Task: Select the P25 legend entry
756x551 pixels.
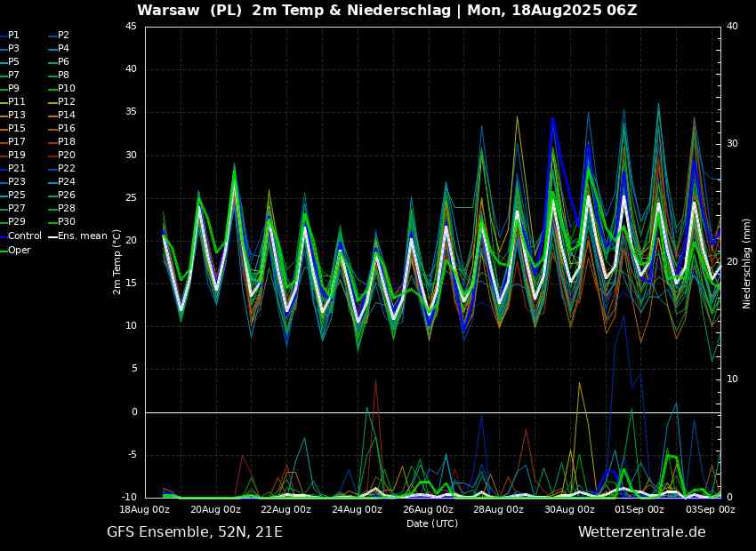Action: [x=13, y=195]
